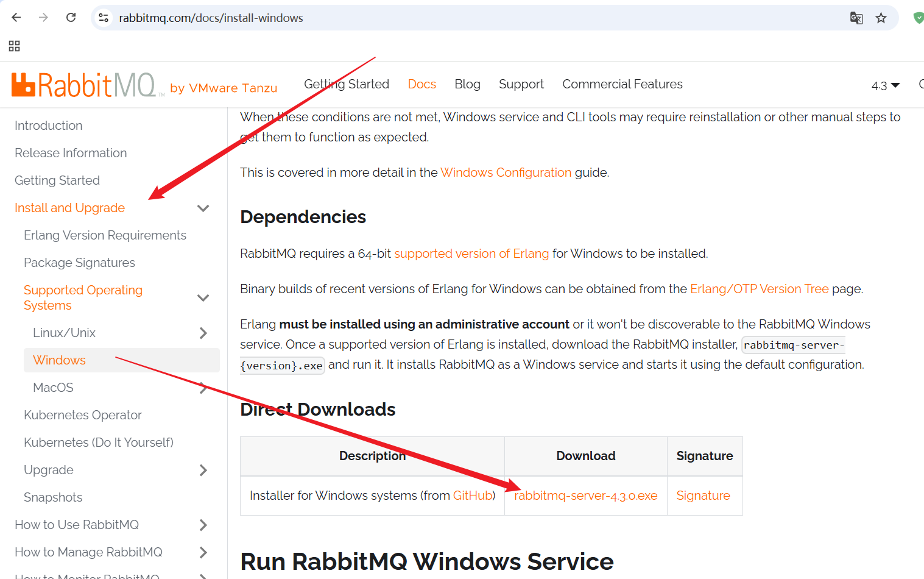Expand the Upgrade section chevron
This screenshot has height=579, width=924.
point(203,470)
